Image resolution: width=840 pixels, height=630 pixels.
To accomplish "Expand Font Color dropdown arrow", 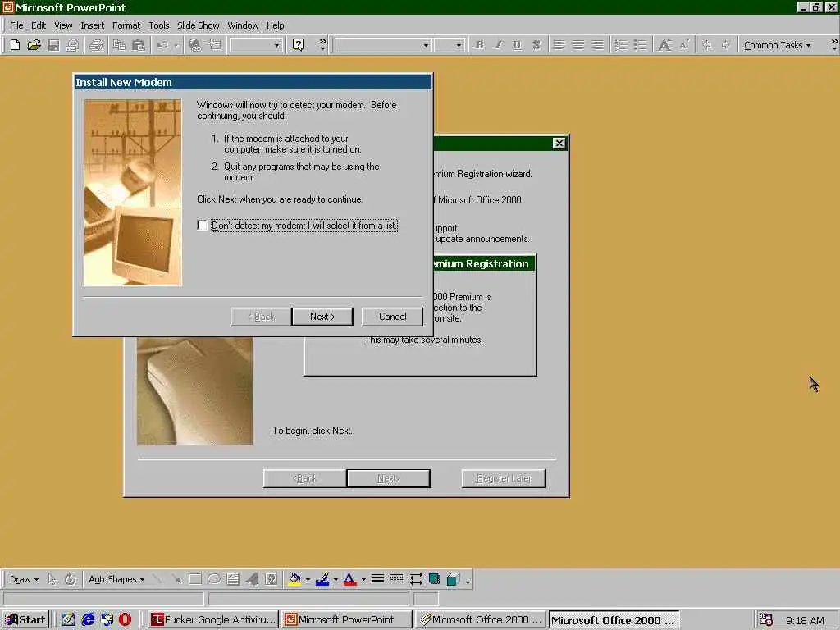I will pyautogui.click(x=363, y=579).
